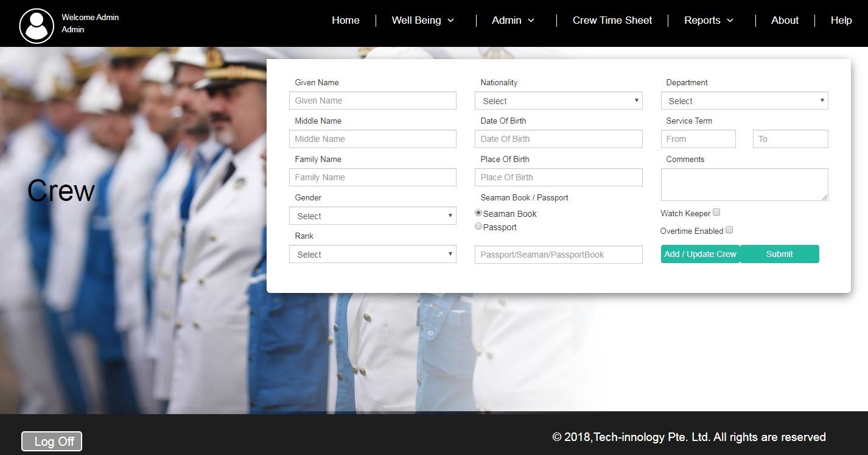Viewport: 868px width, 455px height.
Task: Expand the Reports navigation menu
Action: pos(709,21)
